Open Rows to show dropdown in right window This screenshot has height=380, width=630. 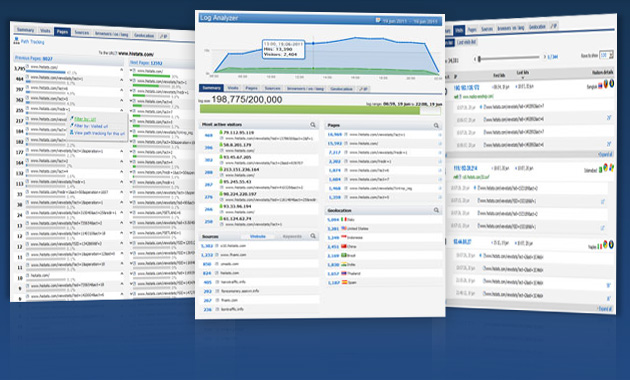click(606, 55)
